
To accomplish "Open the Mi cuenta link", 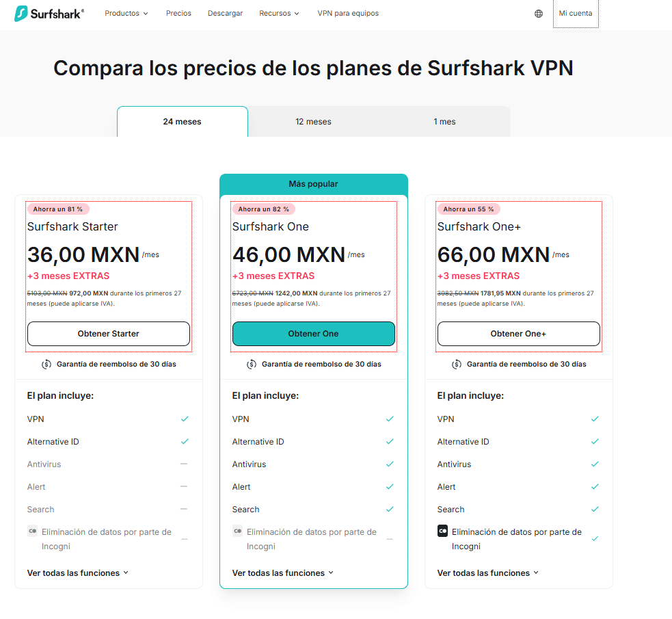I will coord(576,14).
